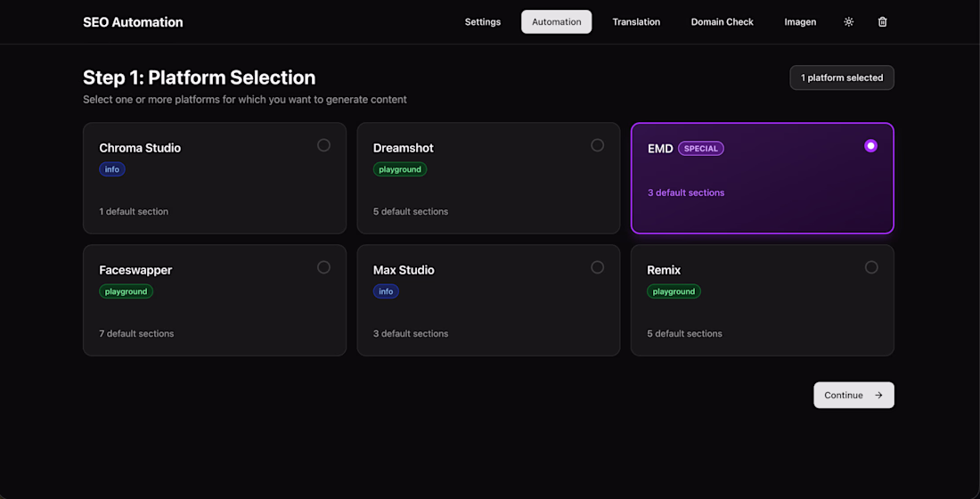Image resolution: width=980 pixels, height=499 pixels.
Task: Select the Faceswapper radio button
Action: 323,267
